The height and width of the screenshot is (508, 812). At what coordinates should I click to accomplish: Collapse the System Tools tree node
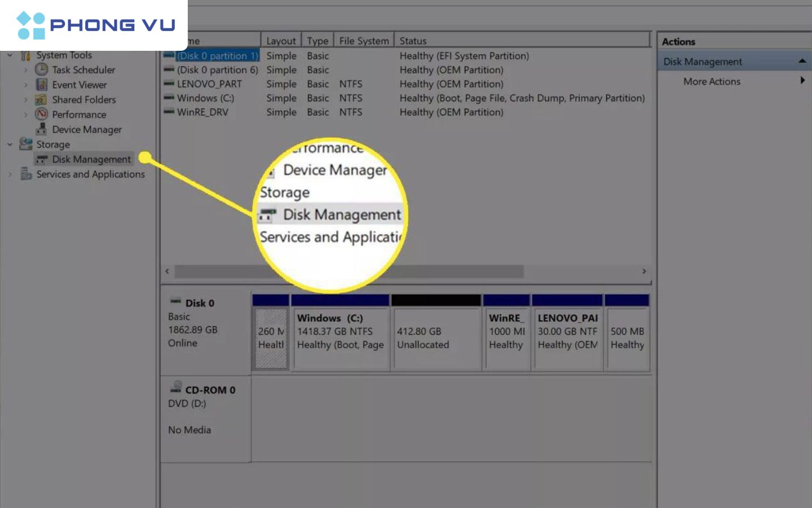pyautogui.click(x=10, y=55)
